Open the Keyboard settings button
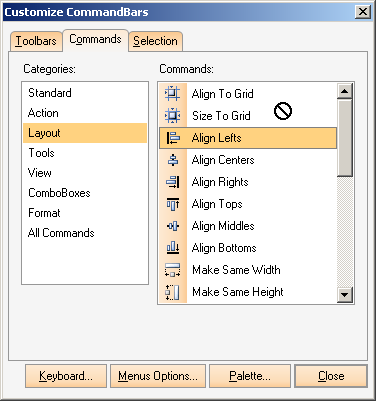 [x=66, y=376]
